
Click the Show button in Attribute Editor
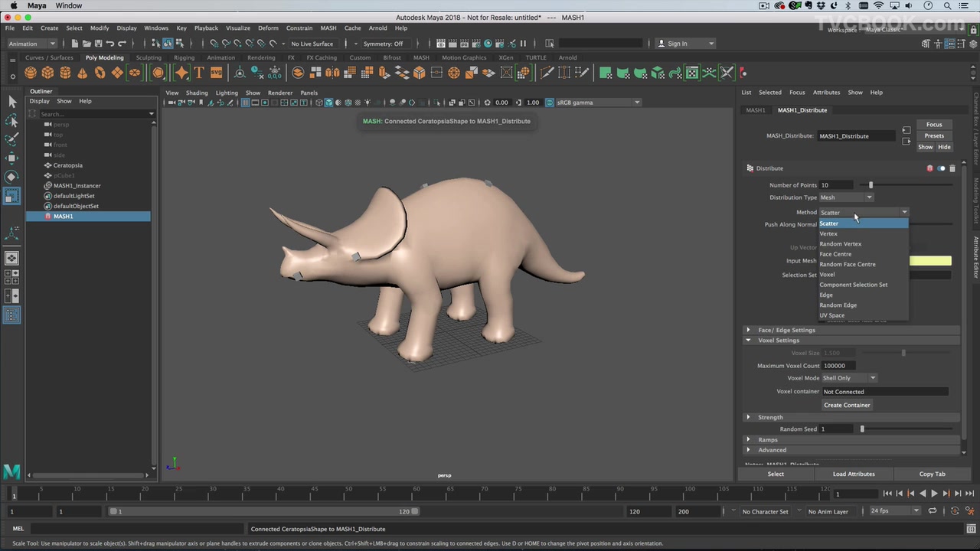[925, 147]
